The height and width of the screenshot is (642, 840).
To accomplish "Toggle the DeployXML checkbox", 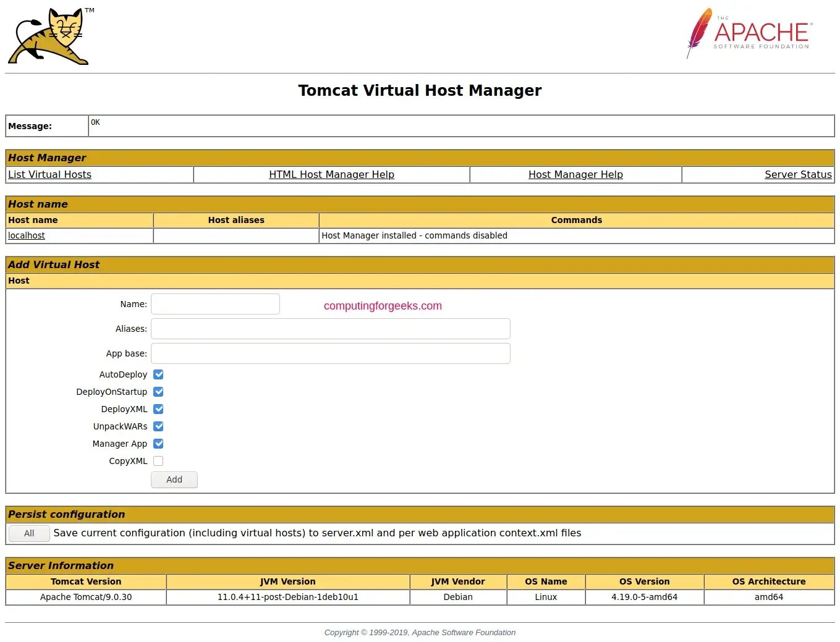I will (x=158, y=409).
